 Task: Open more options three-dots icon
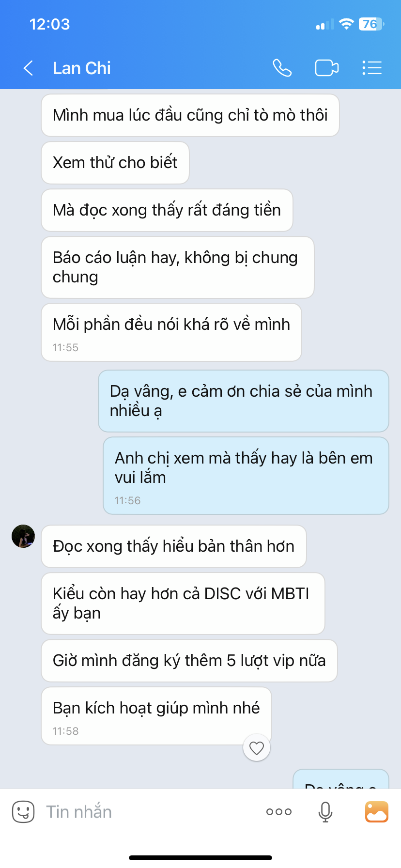coord(279,812)
